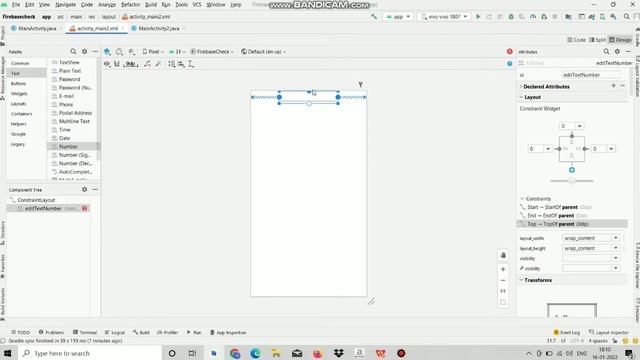Click the pan hand tool icon
The width and height of the screenshot is (640, 360).
pyautogui.click(x=503, y=255)
